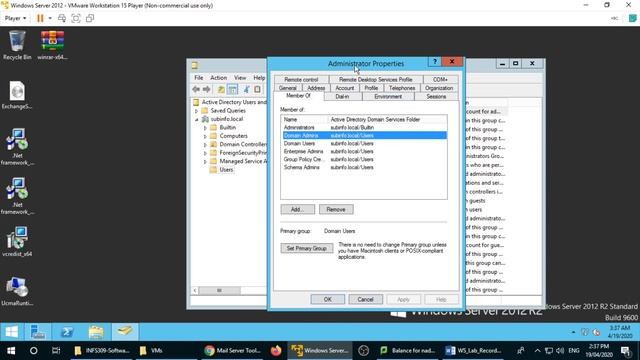Click host Cortana search circle
The width and height of the screenshot is (640, 360).
point(33,351)
